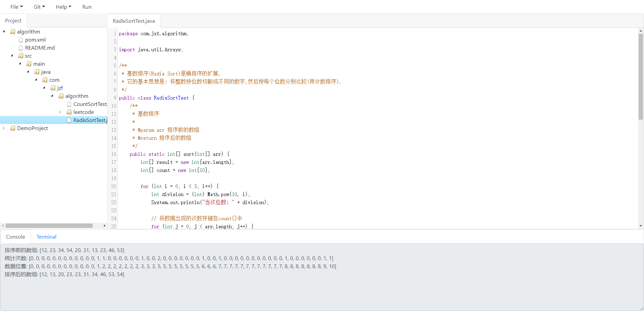The width and height of the screenshot is (644, 314).
Task: Expand the DemoProject node
Action: [4, 128]
